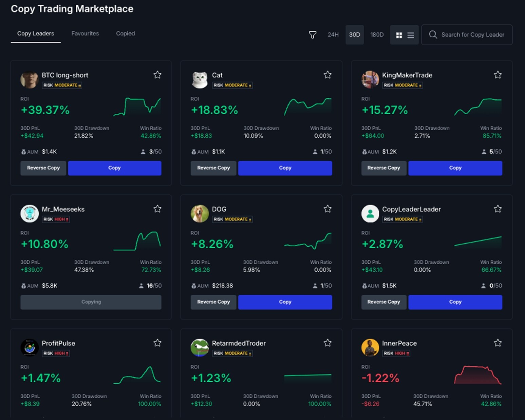
Task: Open the InnerPeace profile avatar
Action: [370, 347]
